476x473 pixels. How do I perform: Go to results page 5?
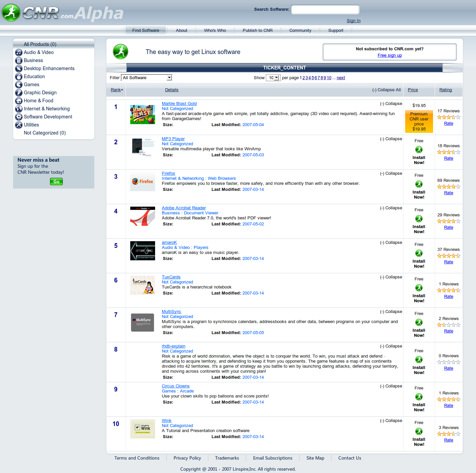point(313,78)
